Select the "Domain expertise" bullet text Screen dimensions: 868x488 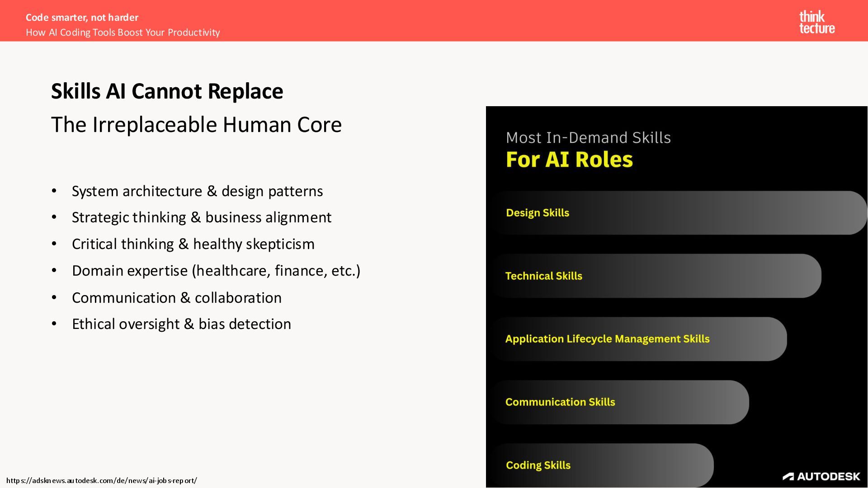[x=216, y=271]
